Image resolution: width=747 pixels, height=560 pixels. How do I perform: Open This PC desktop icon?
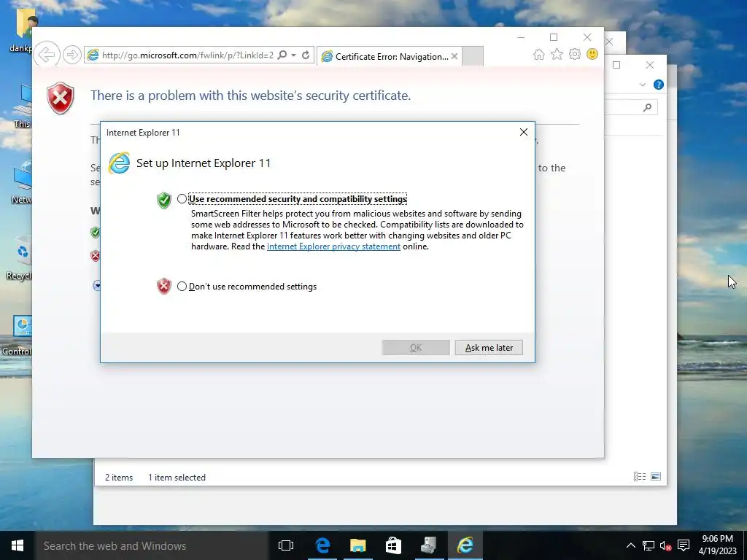tap(22, 107)
